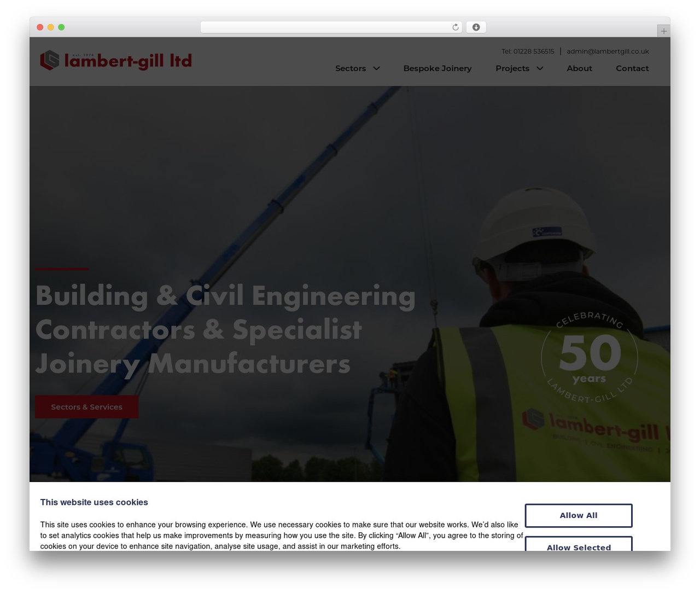Screen dimensions: 700x593
Task: Click the Sectors & Services button
Action: [x=86, y=407]
